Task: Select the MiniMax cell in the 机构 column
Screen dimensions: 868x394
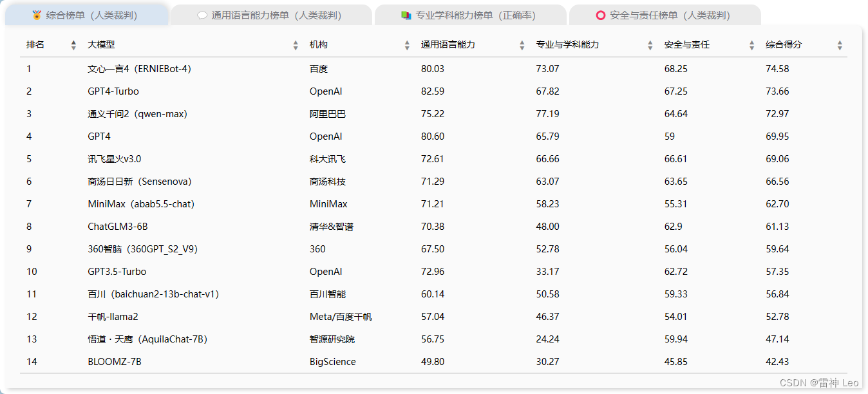Action: click(328, 204)
